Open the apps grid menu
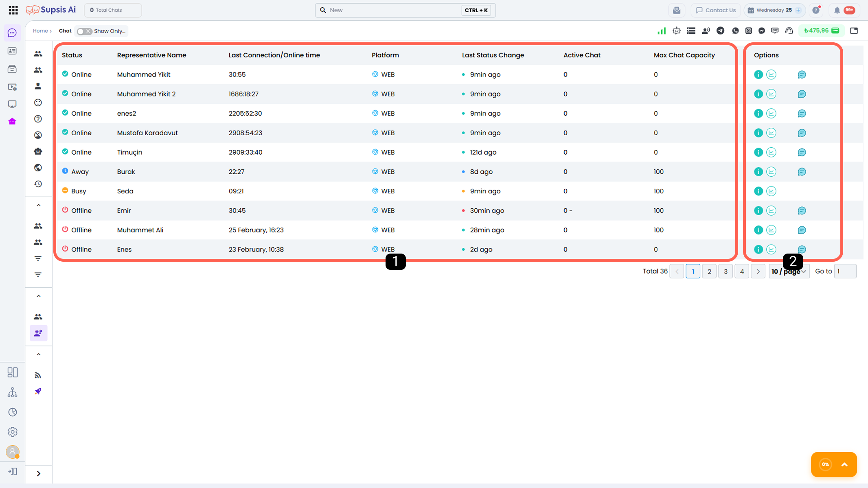Viewport: 868px width, 488px height. [x=13, y=10]
